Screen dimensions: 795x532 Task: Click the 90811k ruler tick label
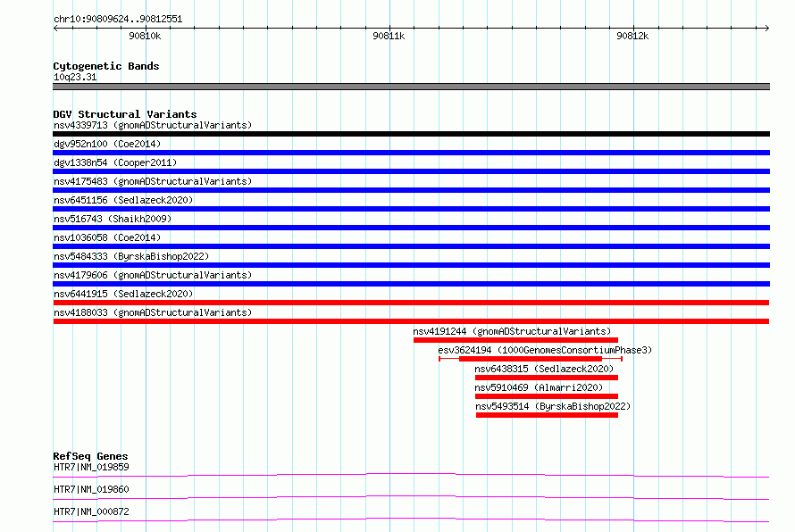(389, 36)
